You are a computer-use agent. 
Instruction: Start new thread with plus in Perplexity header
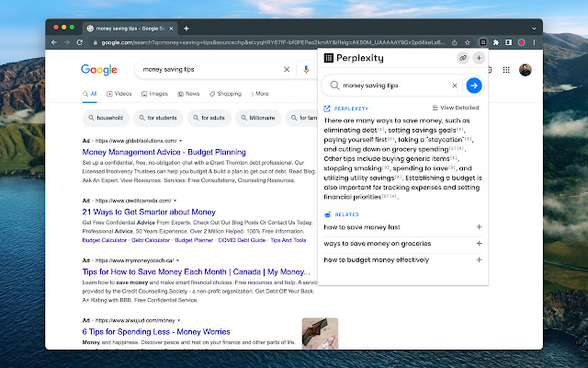point(479,58)
